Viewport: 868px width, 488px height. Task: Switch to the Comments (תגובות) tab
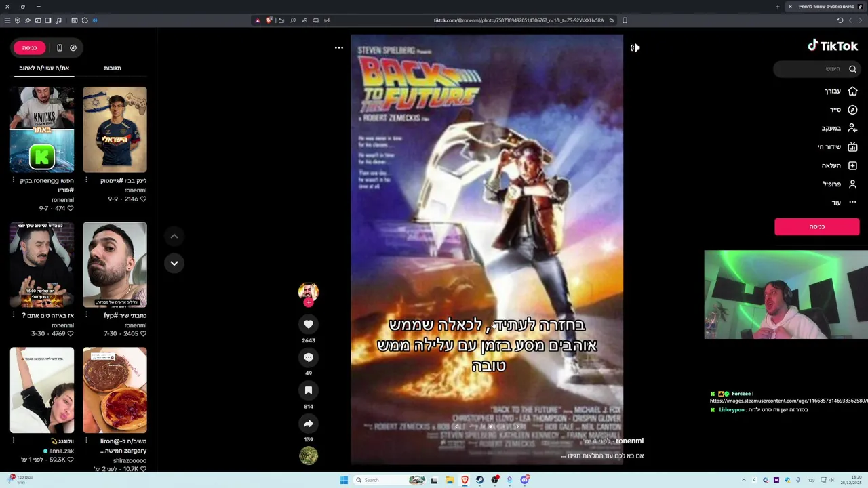pos(112,68)
